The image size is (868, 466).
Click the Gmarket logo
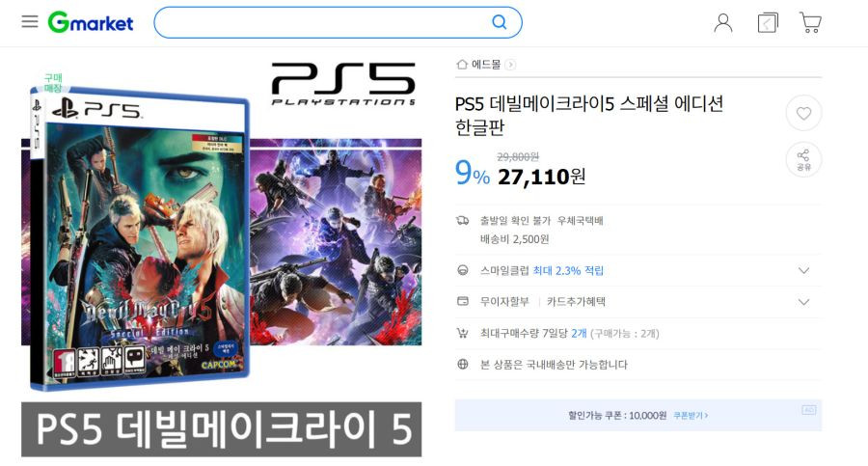[x=91, y=22]
